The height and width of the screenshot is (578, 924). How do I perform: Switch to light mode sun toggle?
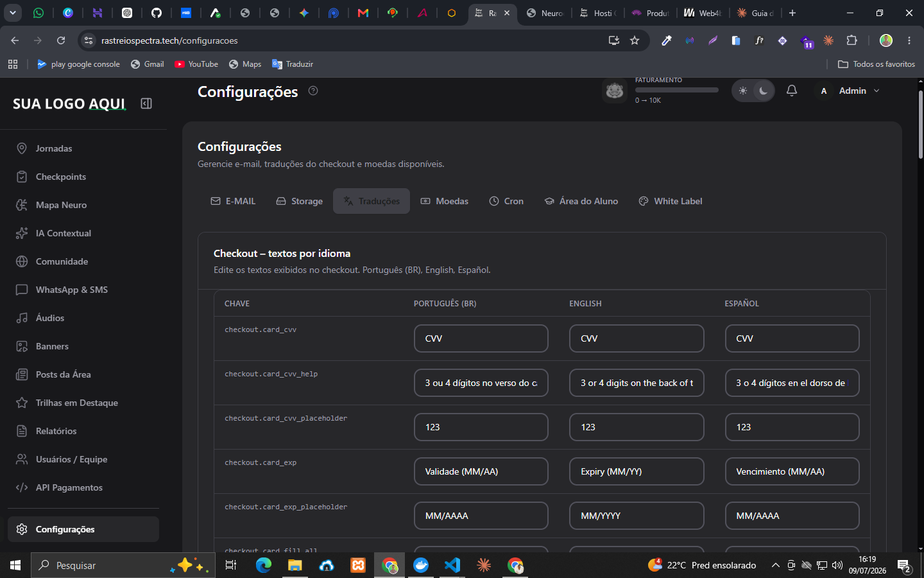point(743,91)
